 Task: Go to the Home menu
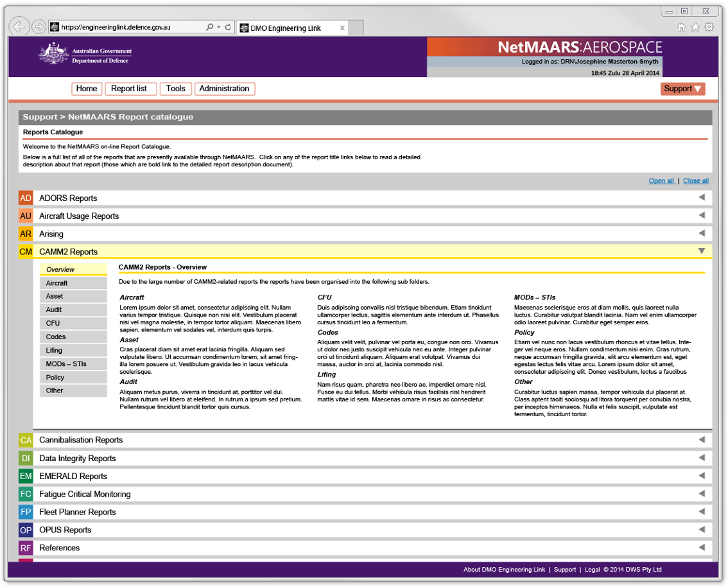(x=87, y=89)
